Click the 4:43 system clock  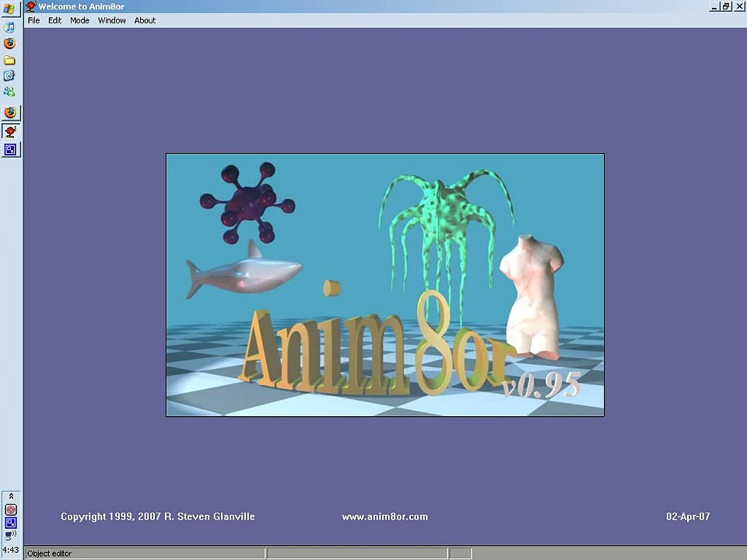pos(10,550)
